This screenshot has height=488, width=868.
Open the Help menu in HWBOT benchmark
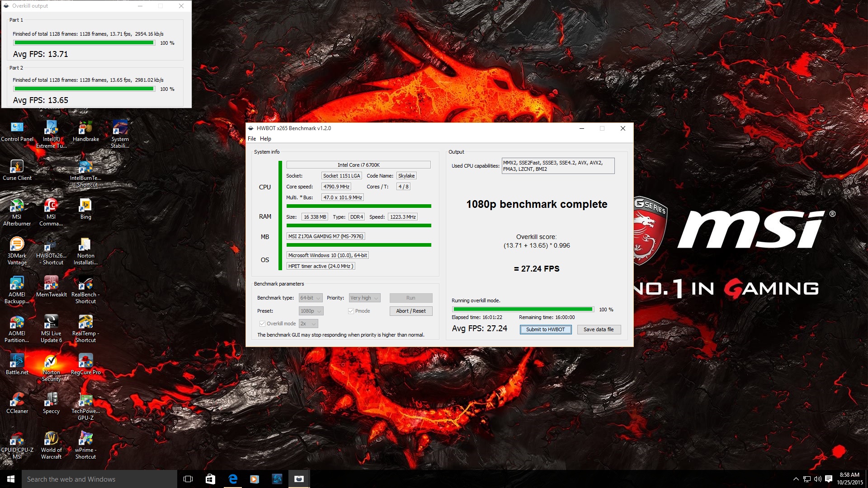(265, 139)
